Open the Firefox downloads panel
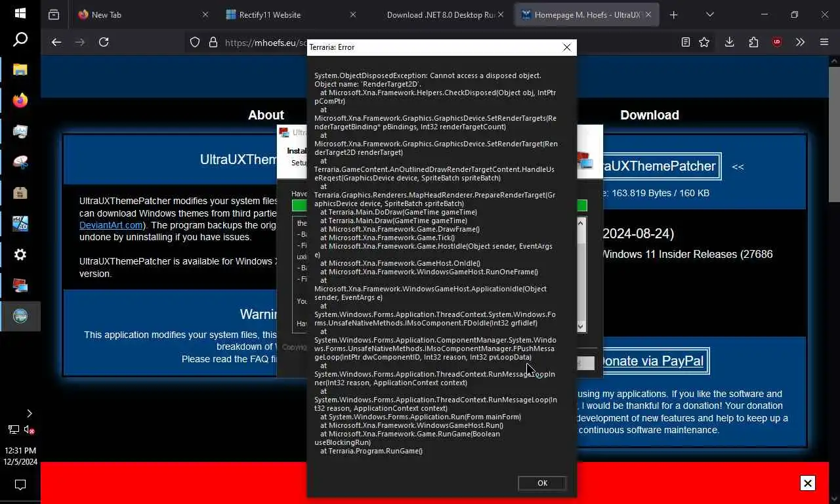The image size is (840, 504). pos(729,42)
